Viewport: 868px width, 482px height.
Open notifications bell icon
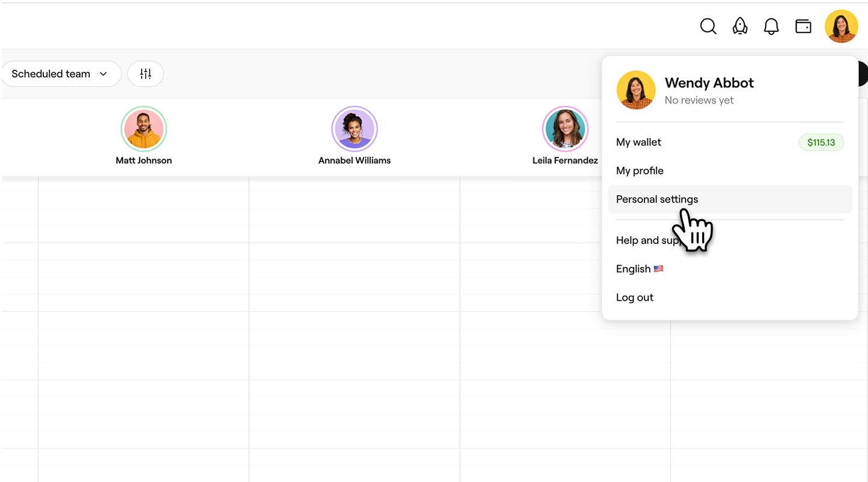tap(771, 27)
